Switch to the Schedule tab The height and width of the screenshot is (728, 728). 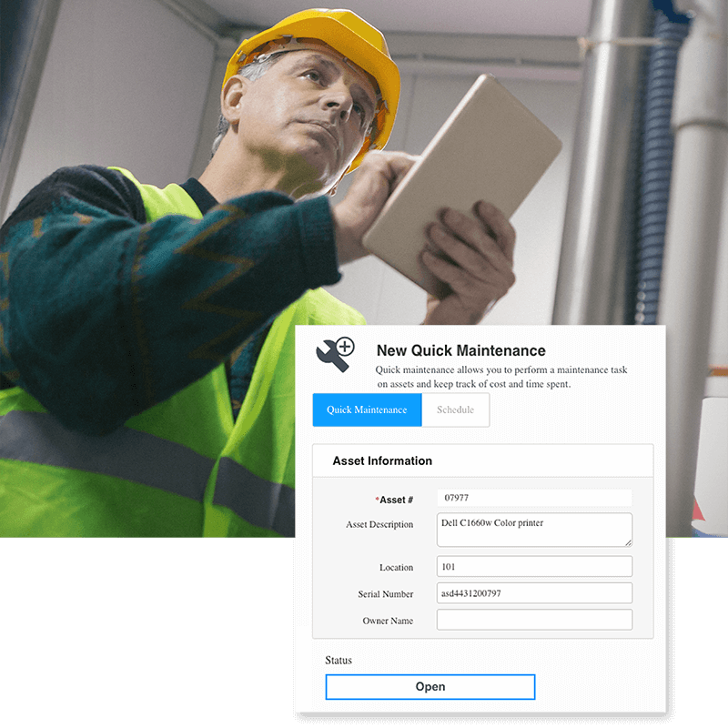455,409
